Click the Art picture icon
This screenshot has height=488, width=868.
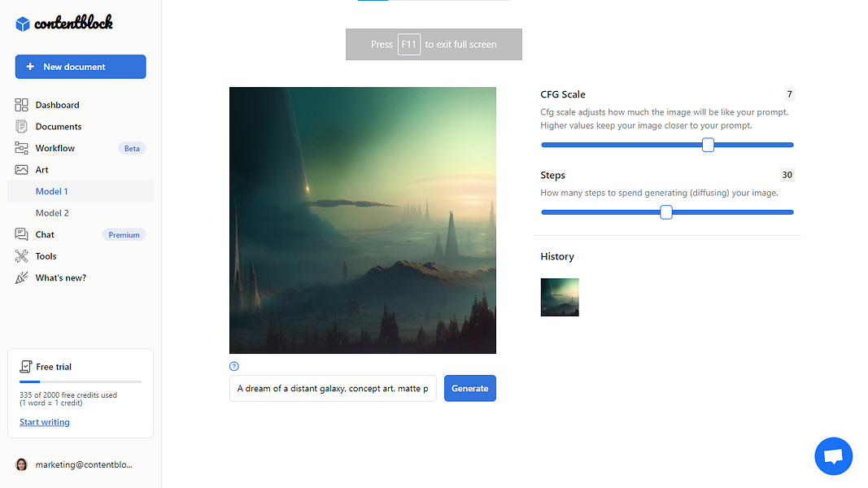click(x=21, y=170)
